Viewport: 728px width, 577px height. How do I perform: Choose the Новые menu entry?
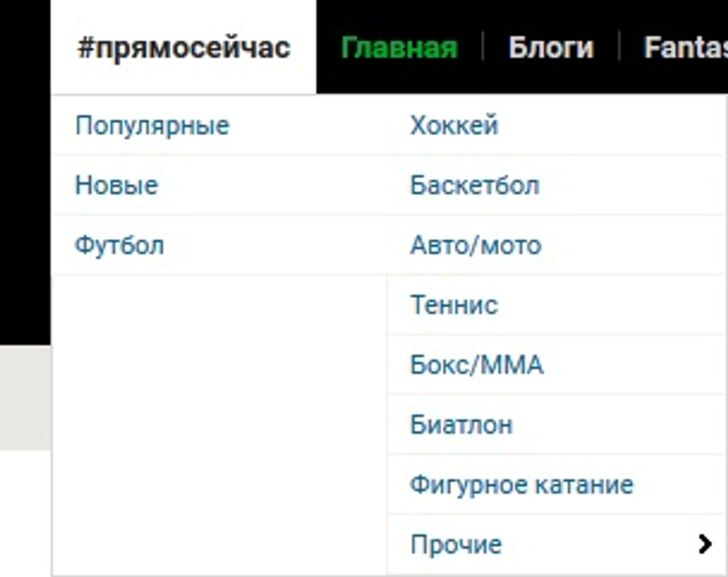[x=117, y=185]
